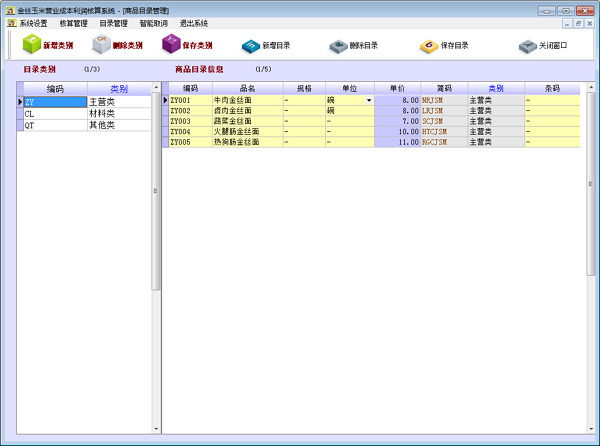
Task: Click the product table 类别 column header
Action: pos(496,89)
